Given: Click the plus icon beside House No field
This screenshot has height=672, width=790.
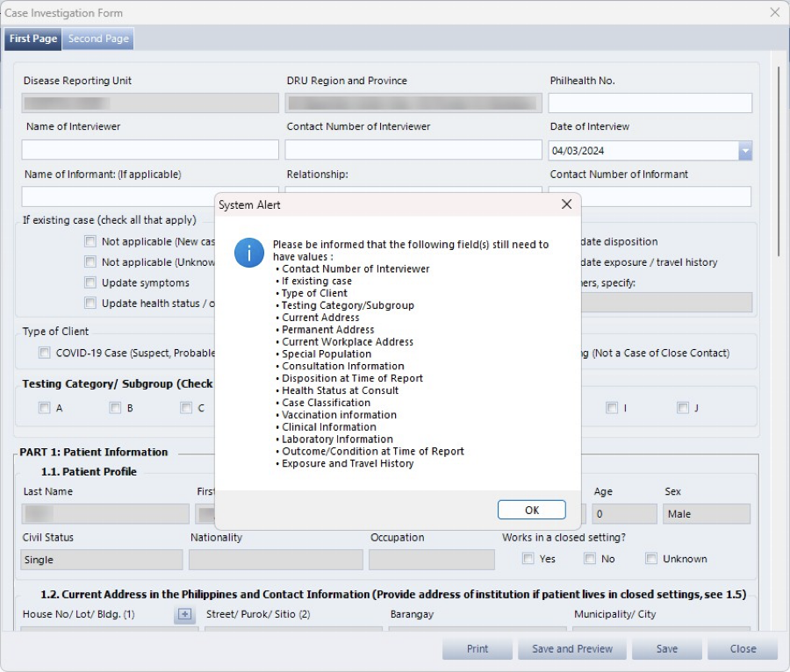Looking at the screenshot, I should coord(184,615).
